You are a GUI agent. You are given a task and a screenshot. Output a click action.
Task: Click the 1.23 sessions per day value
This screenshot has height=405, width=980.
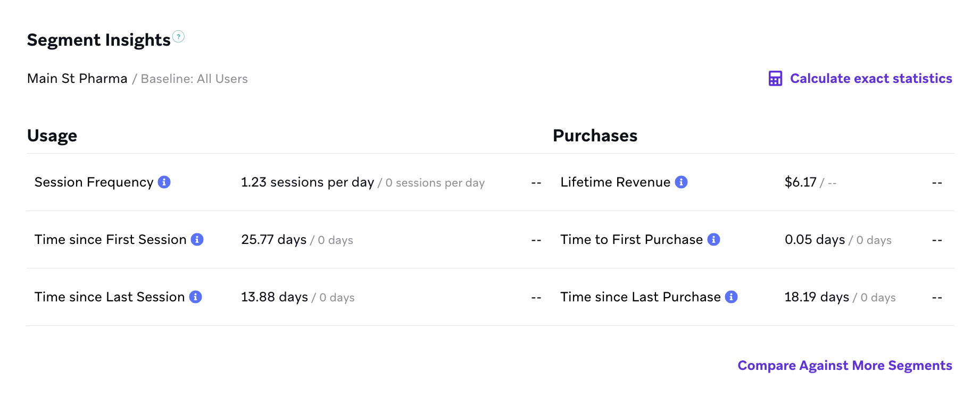pyautogui.click(x=308, y=182)
